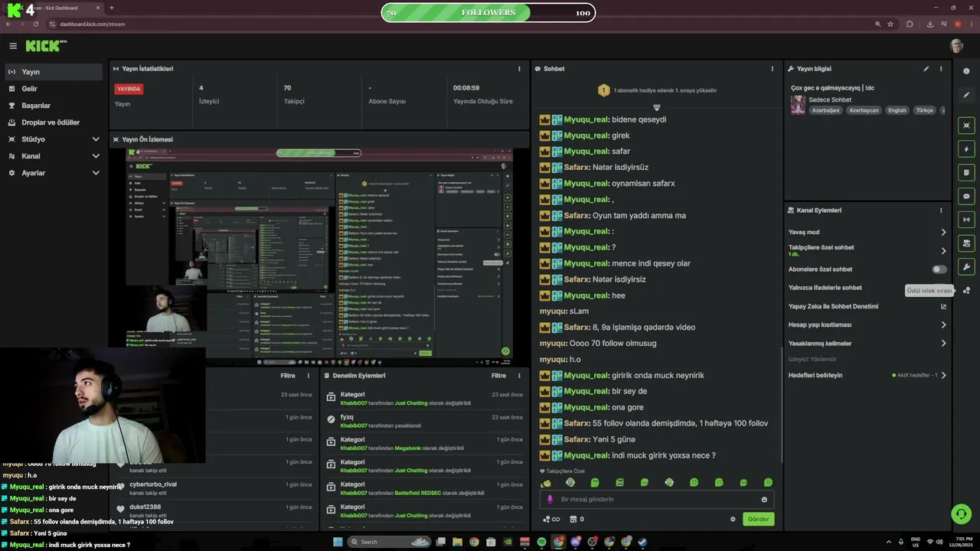980x551 pixels.
Task: Click cyberturbo_rival in activity feed
Action: [x=153, y=484]
